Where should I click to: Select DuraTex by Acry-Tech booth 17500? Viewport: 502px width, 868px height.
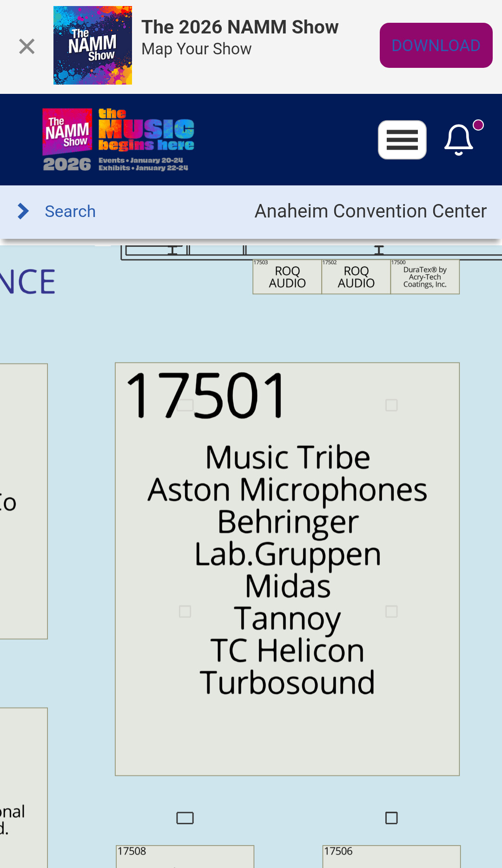tap(424, 277)
